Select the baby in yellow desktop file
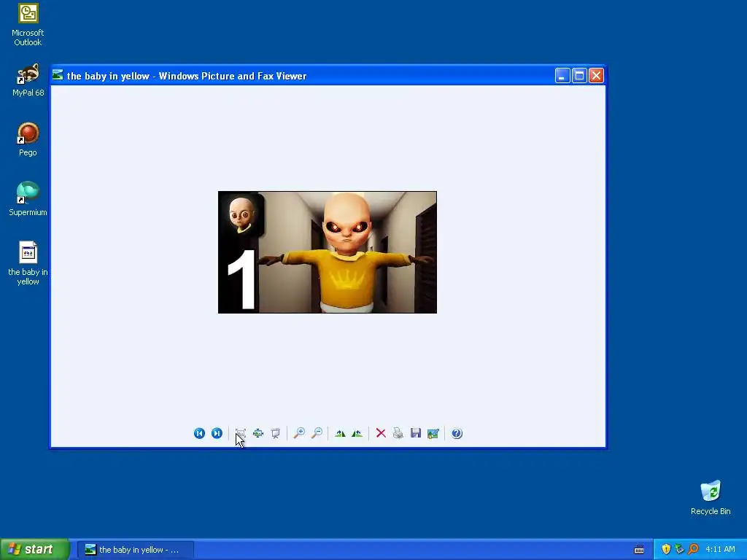The width and height of the screenshot is (747, 560). (28, 263)
